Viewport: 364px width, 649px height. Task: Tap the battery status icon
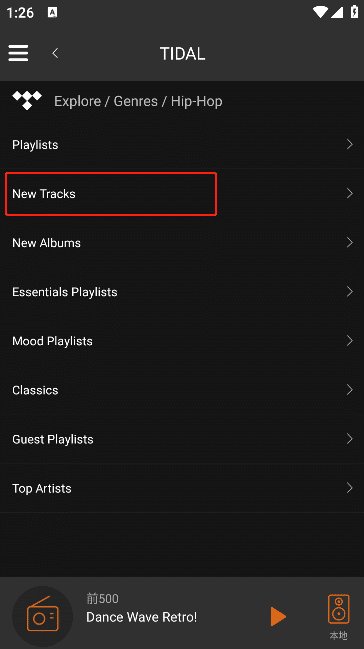point(354,12)
